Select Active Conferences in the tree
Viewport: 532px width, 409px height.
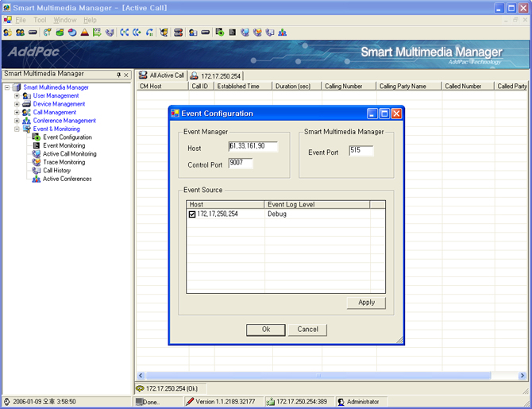(x=67, y=179)
